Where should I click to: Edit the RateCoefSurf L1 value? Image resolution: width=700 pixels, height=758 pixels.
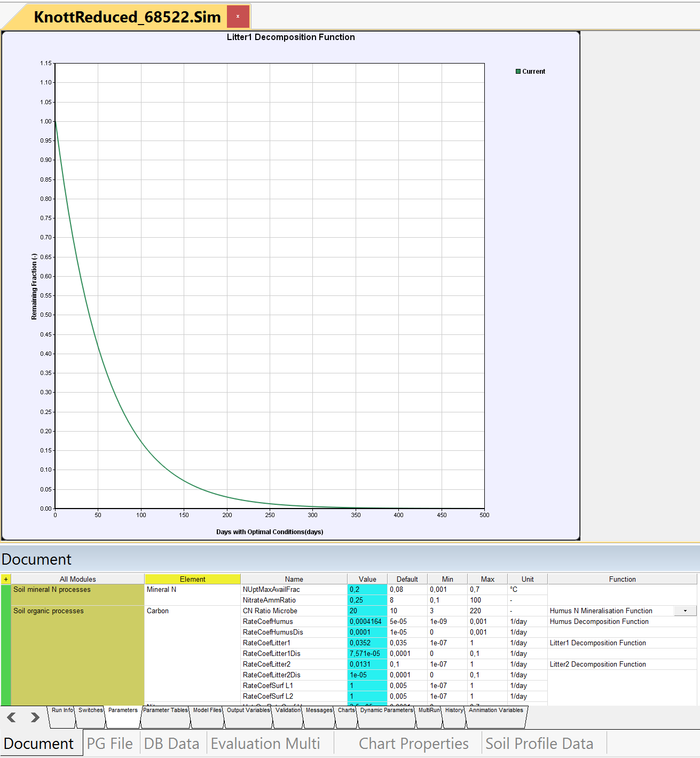(x=367, y=685)
